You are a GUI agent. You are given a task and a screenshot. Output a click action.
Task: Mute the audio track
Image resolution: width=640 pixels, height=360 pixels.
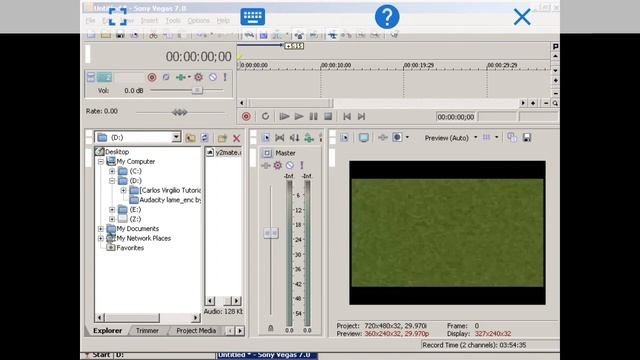[x=213, y=77]
